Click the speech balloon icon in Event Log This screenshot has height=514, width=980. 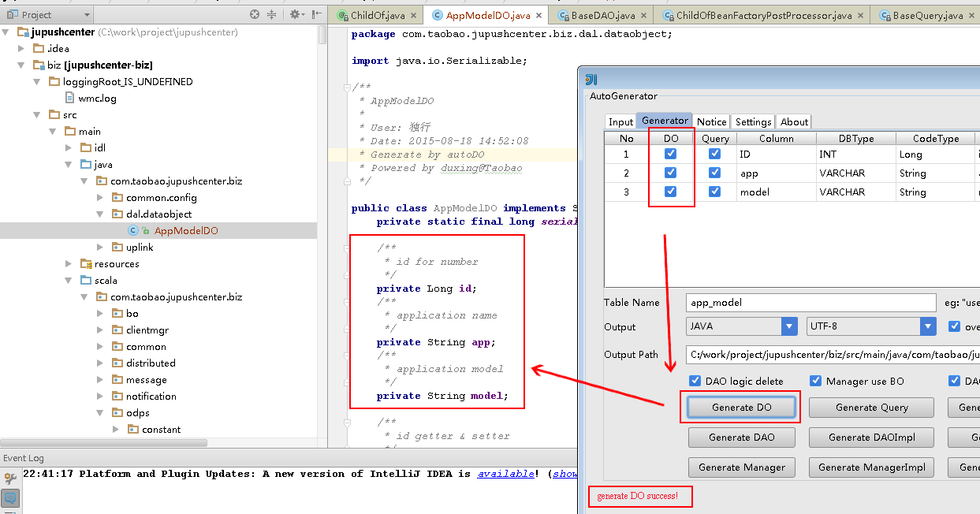[10, 499]
